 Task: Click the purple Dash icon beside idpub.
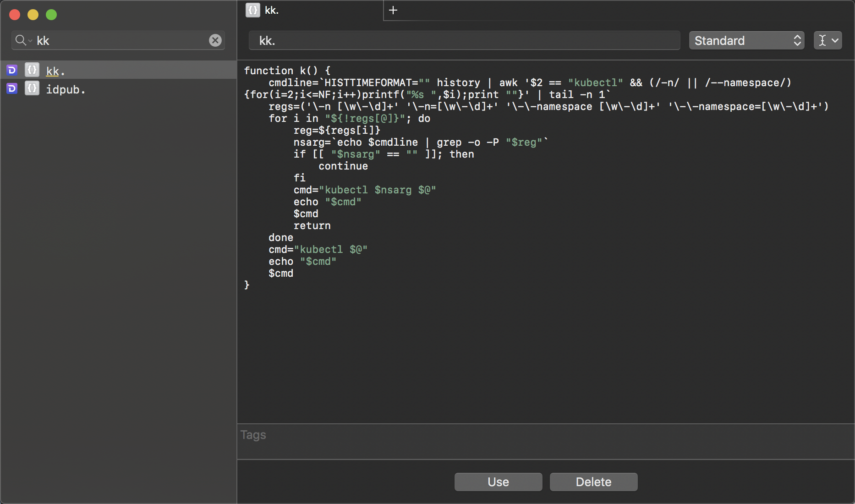tap(12, 88)
